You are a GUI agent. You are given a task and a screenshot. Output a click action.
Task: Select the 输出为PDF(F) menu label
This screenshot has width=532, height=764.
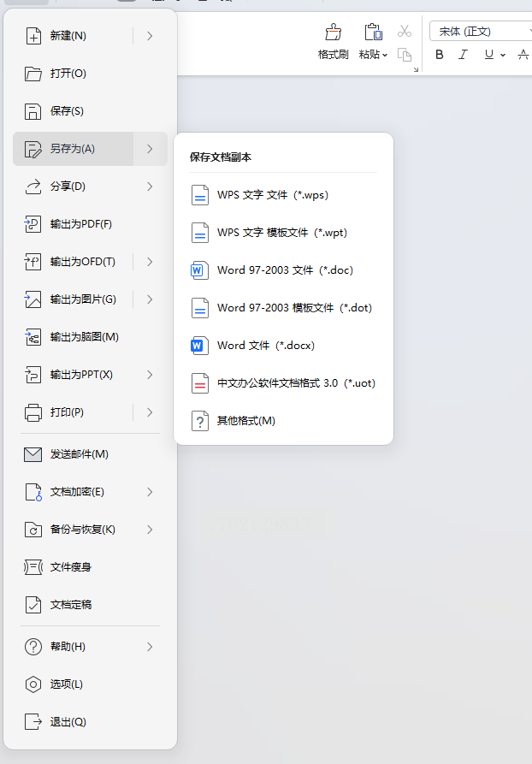[x=81, y=224]
